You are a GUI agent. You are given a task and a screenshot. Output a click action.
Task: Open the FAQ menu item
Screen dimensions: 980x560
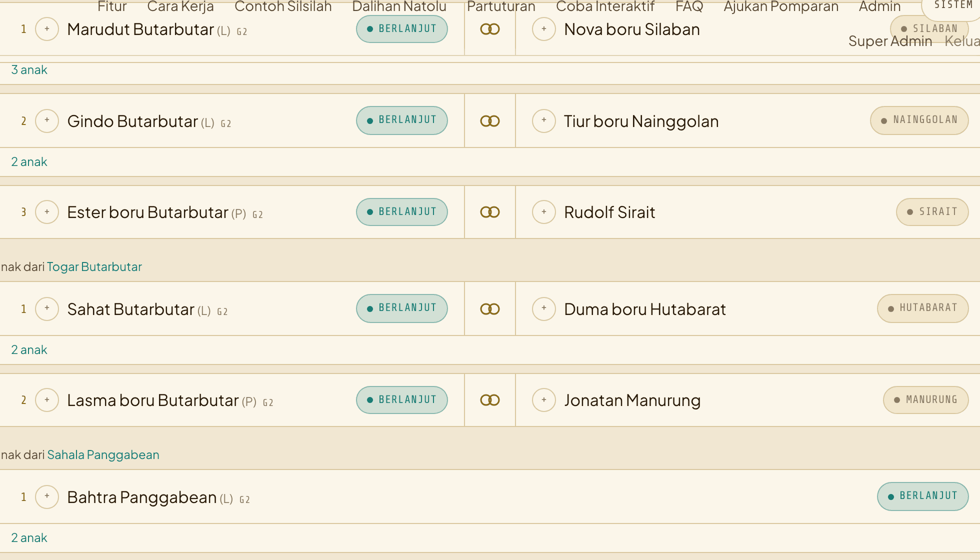(689, 6)
